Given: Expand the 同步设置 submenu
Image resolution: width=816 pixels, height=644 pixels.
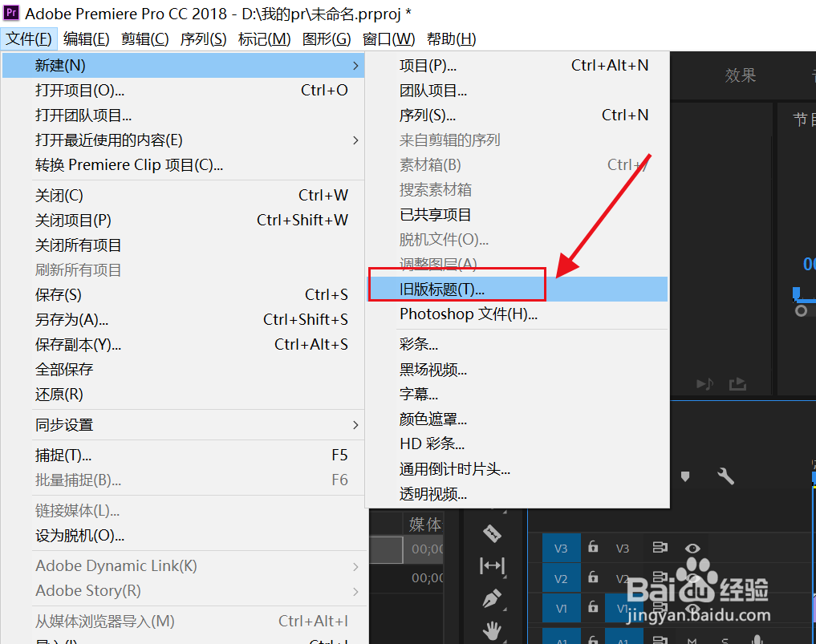Looking at the screenshot, I should [x=355, y=425].
